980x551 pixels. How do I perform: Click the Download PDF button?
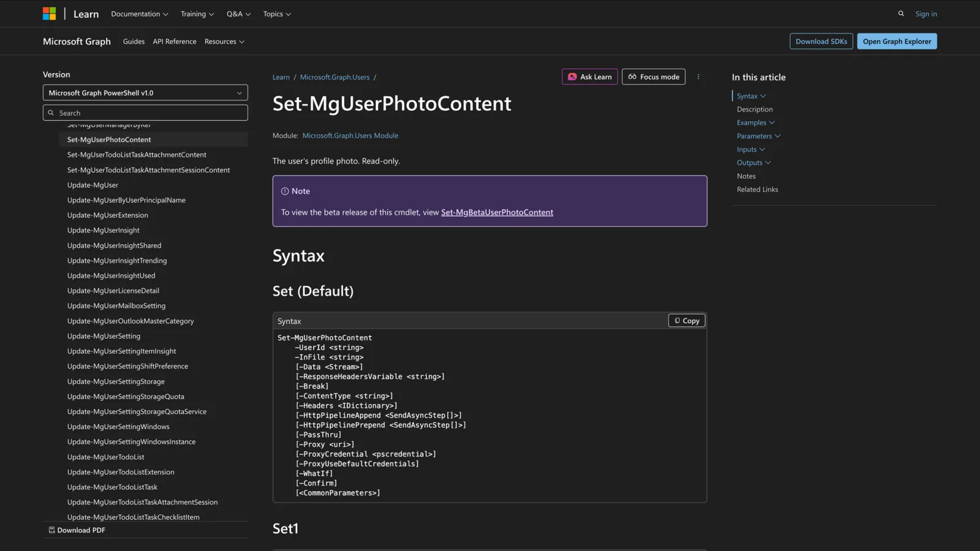click(77, 530)
